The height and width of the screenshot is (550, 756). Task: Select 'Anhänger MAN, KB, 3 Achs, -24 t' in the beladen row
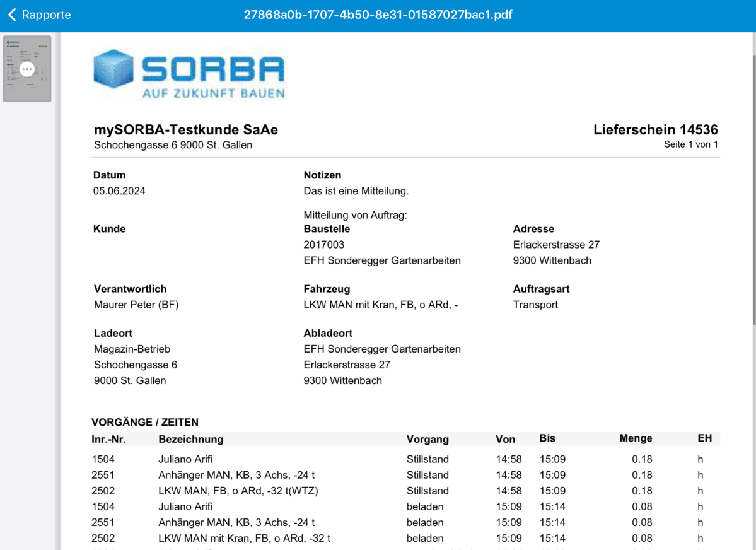236,522
